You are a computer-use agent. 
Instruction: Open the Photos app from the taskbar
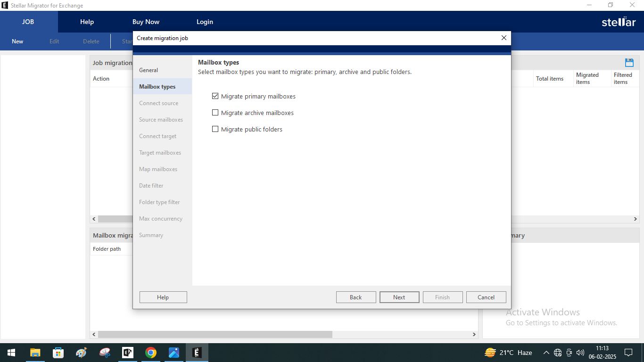174,353
